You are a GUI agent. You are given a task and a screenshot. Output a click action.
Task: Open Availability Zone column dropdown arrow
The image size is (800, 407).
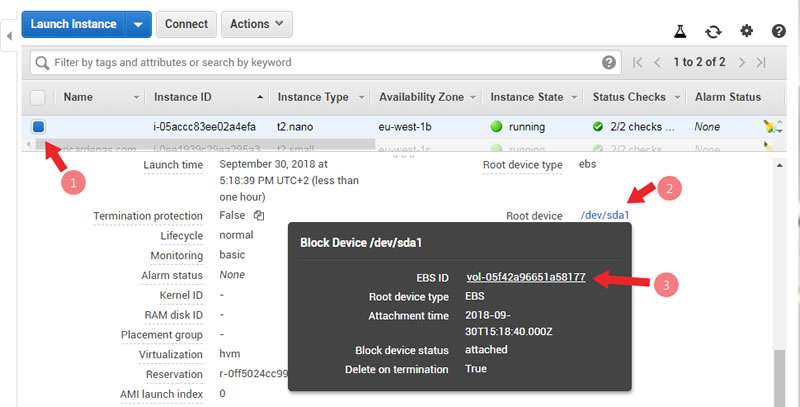point(473,97)
